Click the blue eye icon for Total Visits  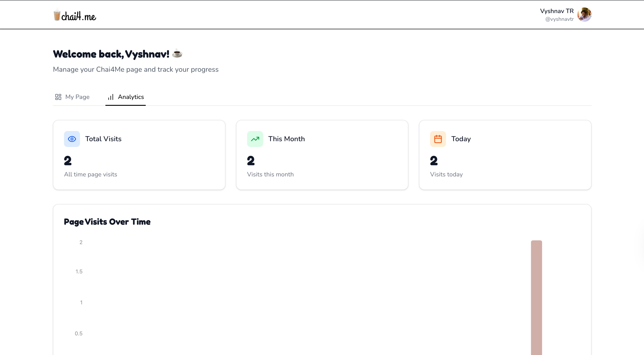click(x=72, y=139)
